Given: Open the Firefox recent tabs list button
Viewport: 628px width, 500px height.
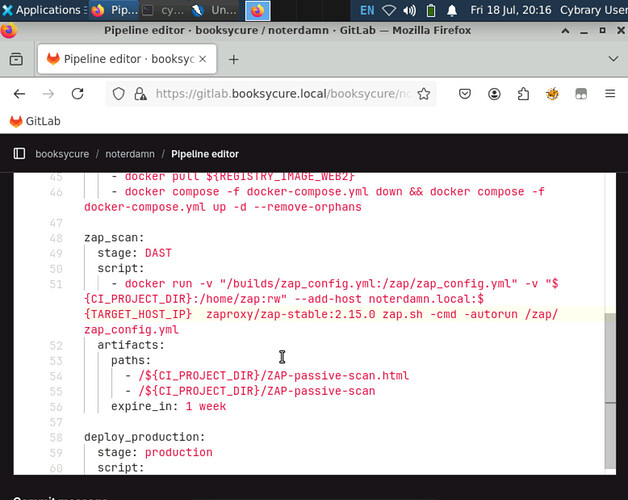Looking at the screenshot, I should coord(16,59).
